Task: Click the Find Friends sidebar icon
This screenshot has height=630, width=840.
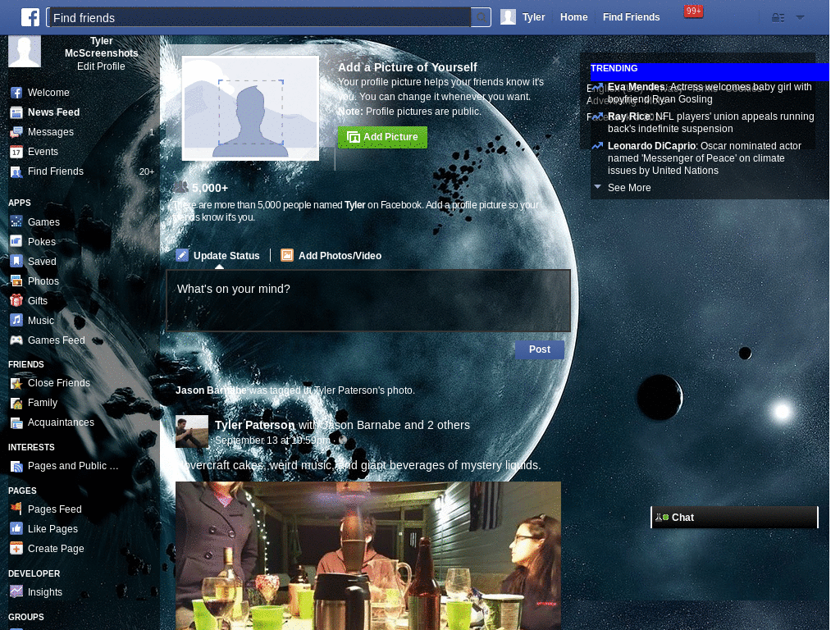Action: [16, 172]
